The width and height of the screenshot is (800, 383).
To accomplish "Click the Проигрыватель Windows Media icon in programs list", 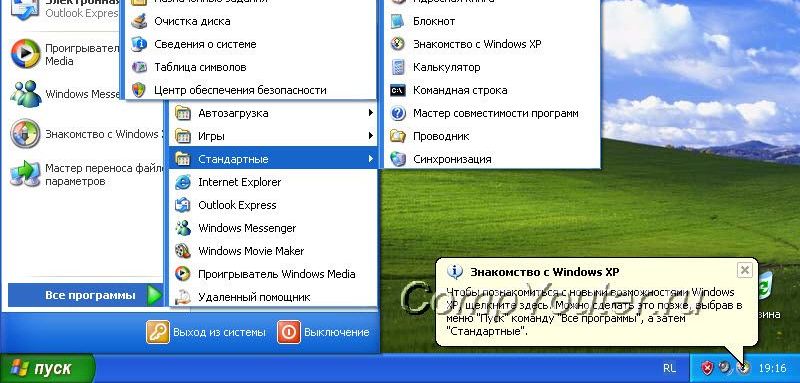I will click(x=183, y=274).
